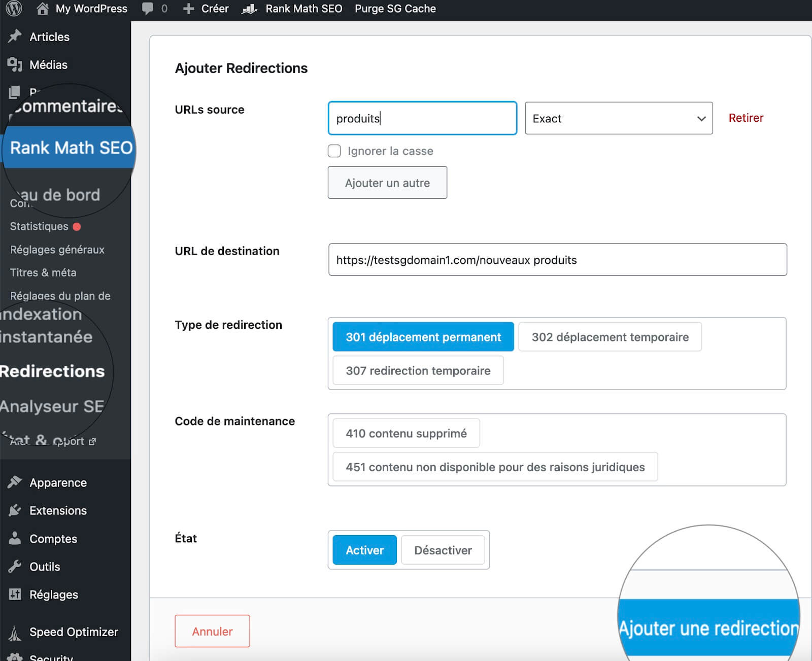Click Ajouter une redirection button
Viewport: 812px width, 661px height.
point(708,628)
